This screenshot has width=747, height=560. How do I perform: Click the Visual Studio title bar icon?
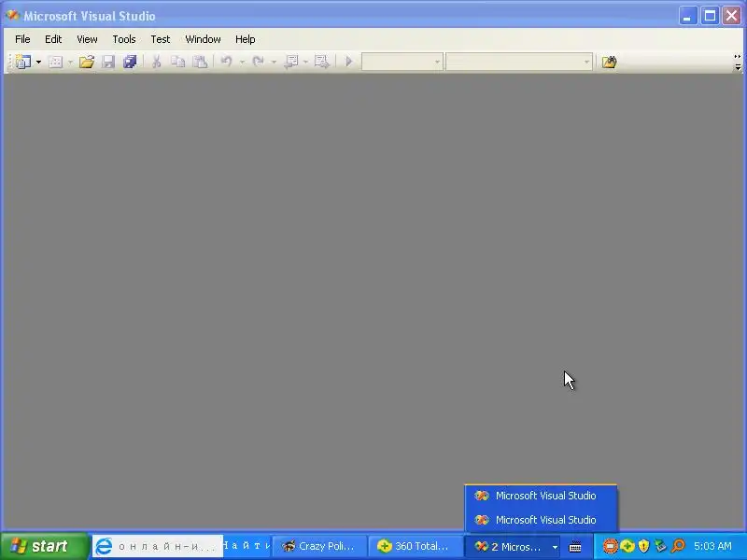coord(12,16)
